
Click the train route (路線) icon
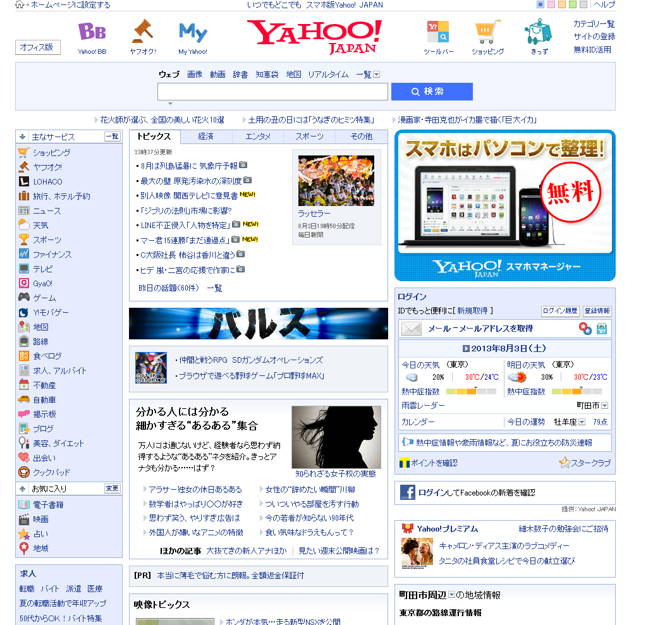[x=24, y=341]
